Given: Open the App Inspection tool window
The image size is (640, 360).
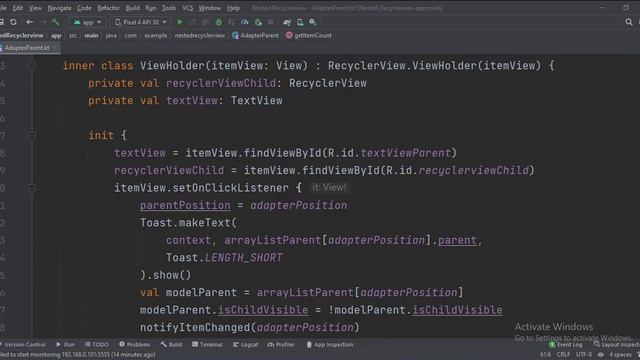Looking at the screenshot, I should (x=330, y=344).
